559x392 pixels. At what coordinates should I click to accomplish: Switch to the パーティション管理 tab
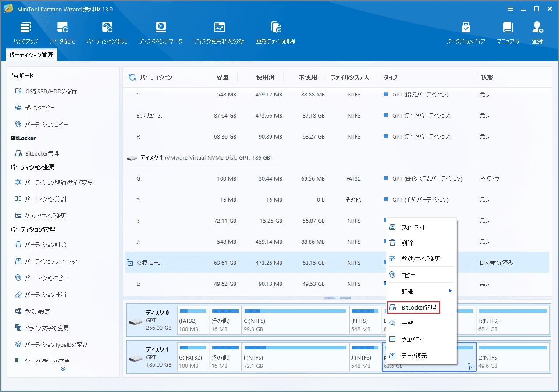pyautogui.click(x=32, y=55)
